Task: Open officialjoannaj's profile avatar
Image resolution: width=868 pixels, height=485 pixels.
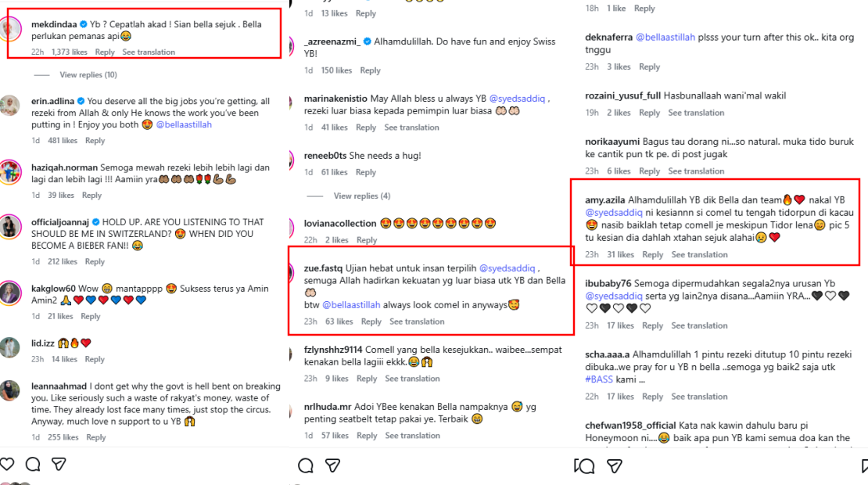Action: click(x=10, y=226)
